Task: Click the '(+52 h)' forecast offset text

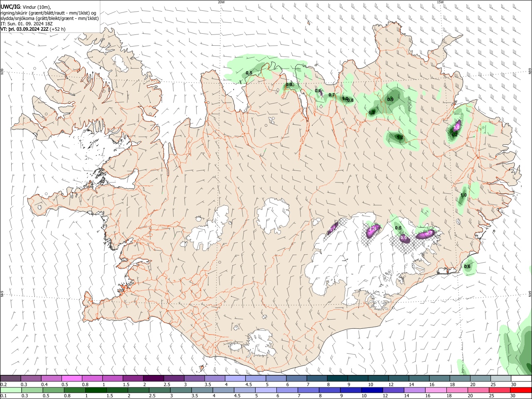Action: pos(57,29)
